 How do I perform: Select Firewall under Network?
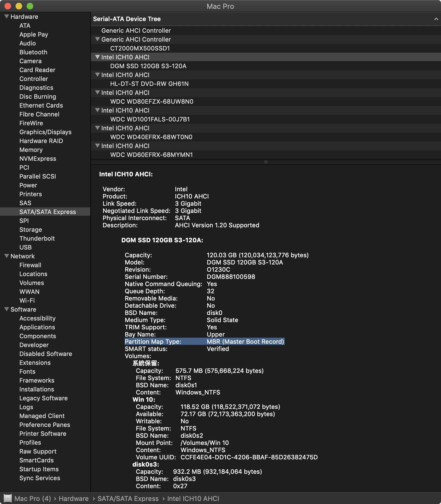pos(45,265)
